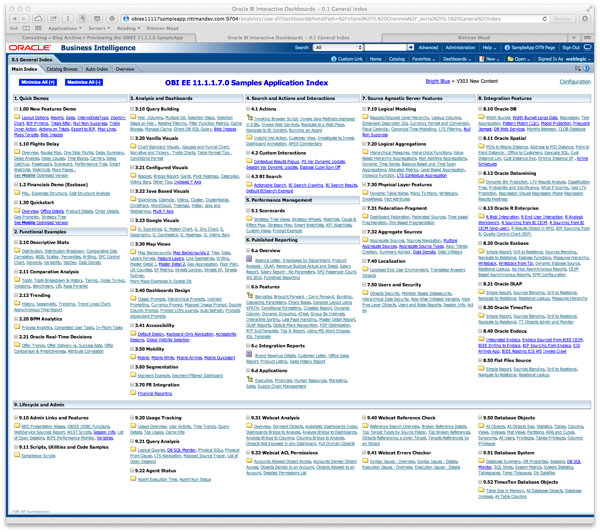The image size is (600, 532).
Task: Click Safari back navigation arrow
Action: 15,18
